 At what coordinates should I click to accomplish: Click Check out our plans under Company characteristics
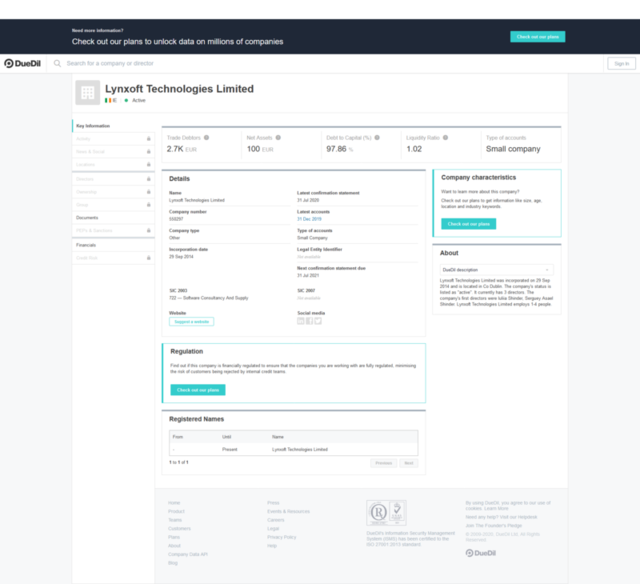click(x=469, y=224)
